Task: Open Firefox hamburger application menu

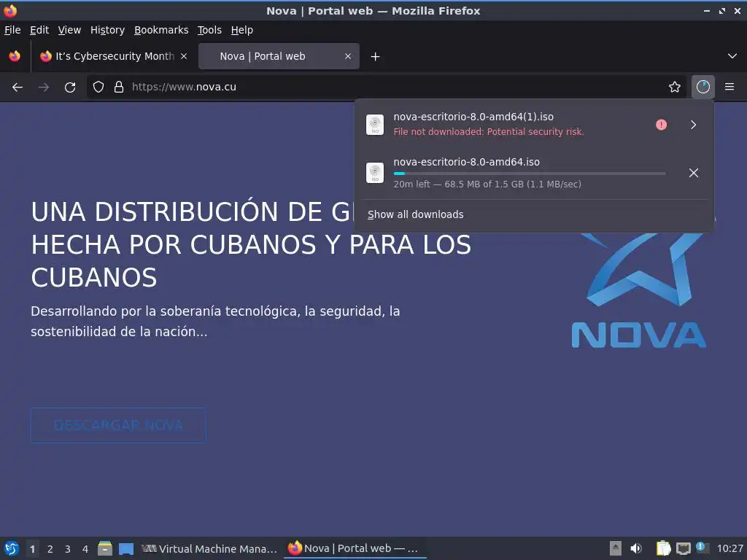Action: tap(729, 87)
